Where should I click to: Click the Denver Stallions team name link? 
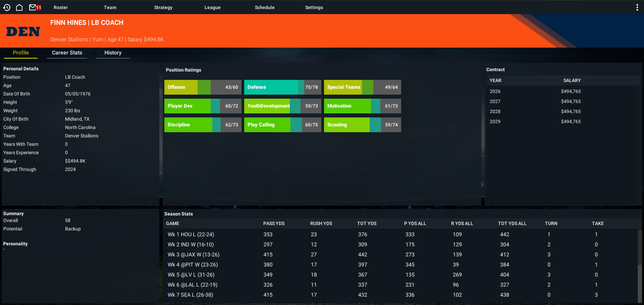pos(69,40)
